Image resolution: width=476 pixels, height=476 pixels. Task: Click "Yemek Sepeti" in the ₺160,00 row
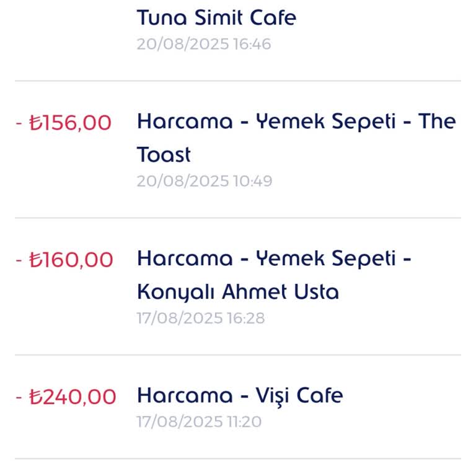326,258
